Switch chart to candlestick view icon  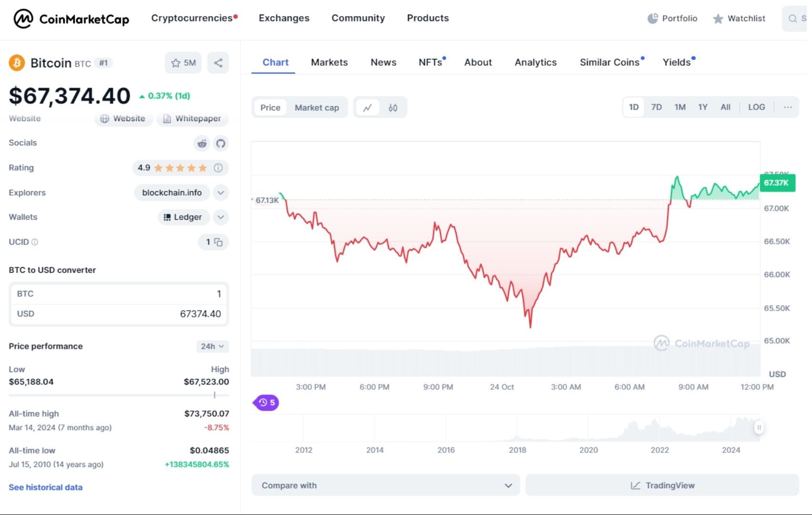click(x=393, y=107)
